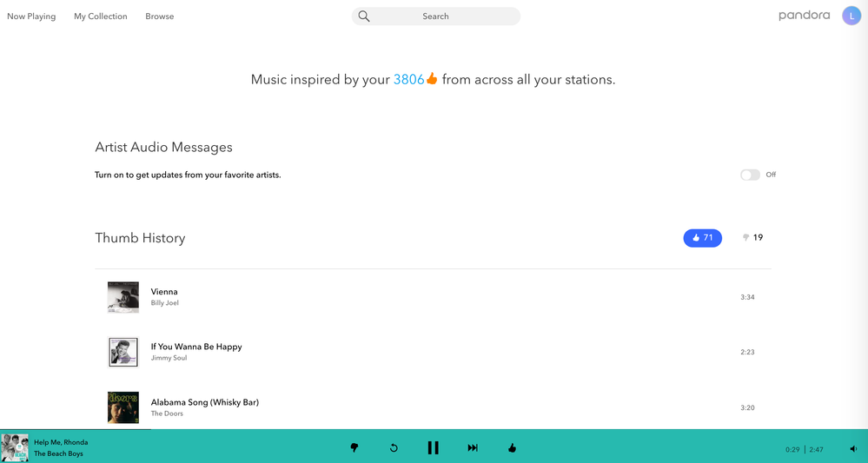Show the 71 thumbs up history
Screen dimensions: 868x463
click(702, 238)
